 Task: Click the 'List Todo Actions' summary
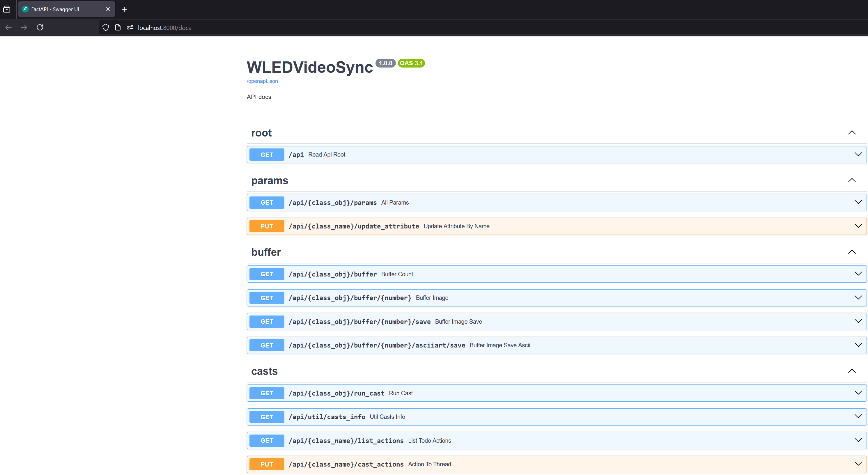coord(430,441)
